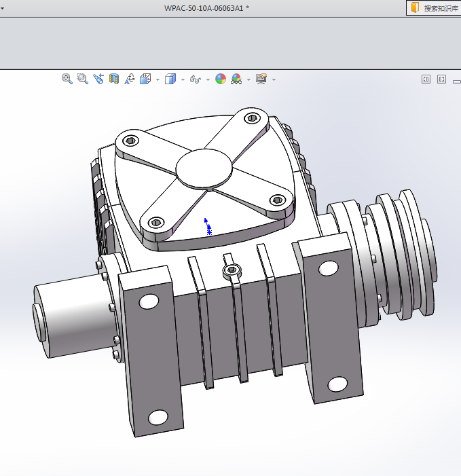
Task: Open the Dynamic Annotation Views icon
Action: (x=130, y=79)
